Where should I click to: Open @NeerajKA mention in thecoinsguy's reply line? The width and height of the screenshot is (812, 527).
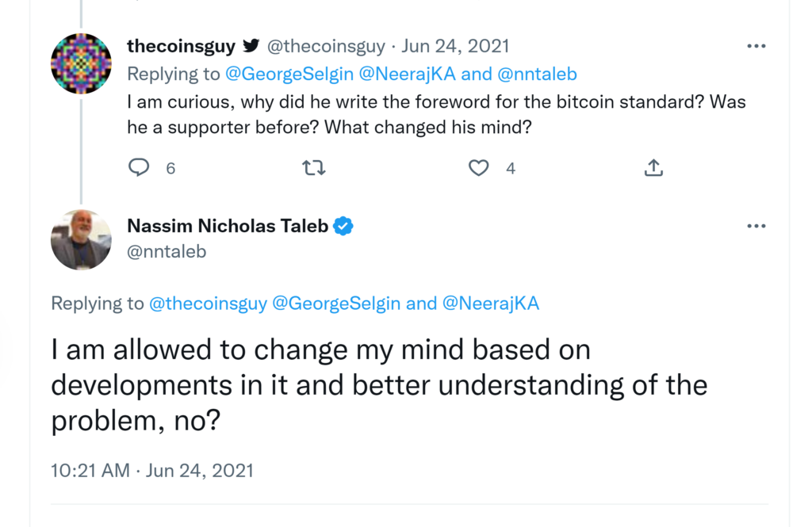click(401, 74)
